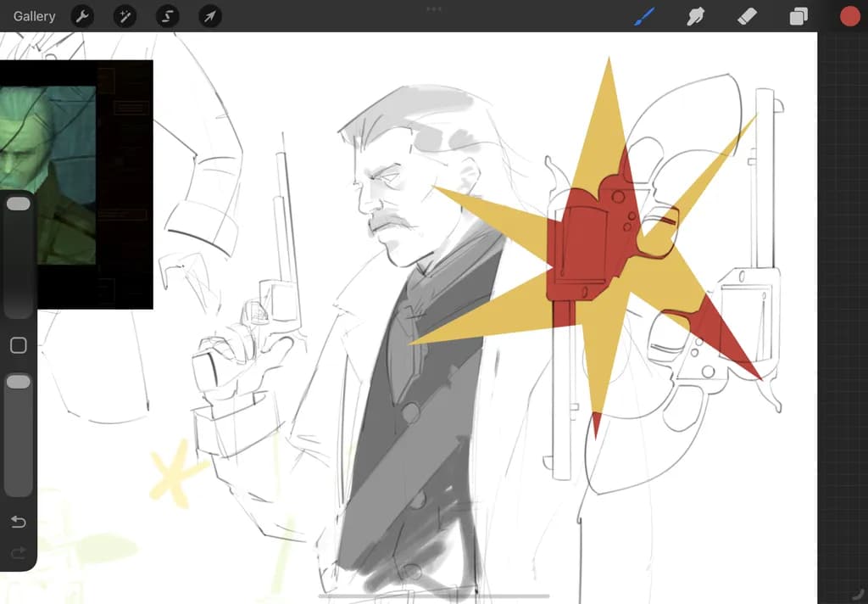Activate the Transform arrow tool

coord(210,17)
